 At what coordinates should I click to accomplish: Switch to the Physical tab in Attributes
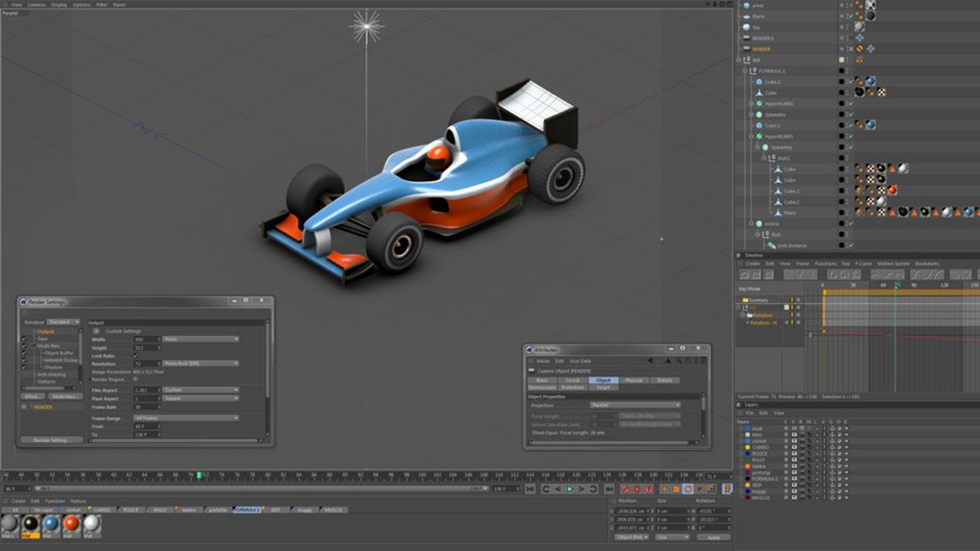click(634, 380)
